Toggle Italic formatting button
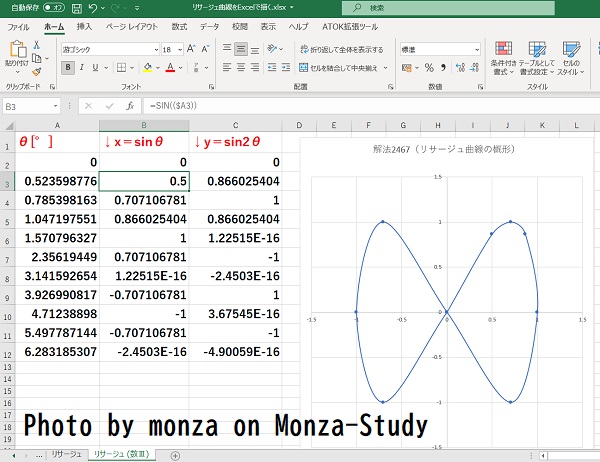The height and width of the screenshot is (462, 600). tap(82, 68)
